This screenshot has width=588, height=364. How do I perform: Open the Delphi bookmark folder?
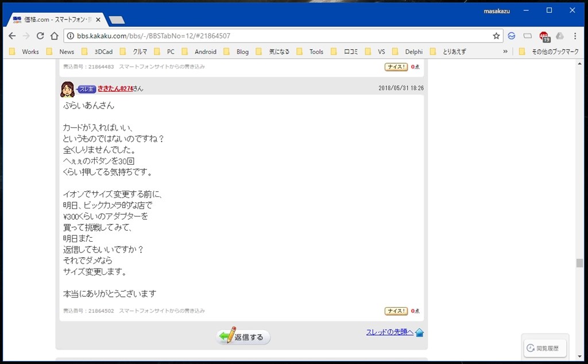408,52
